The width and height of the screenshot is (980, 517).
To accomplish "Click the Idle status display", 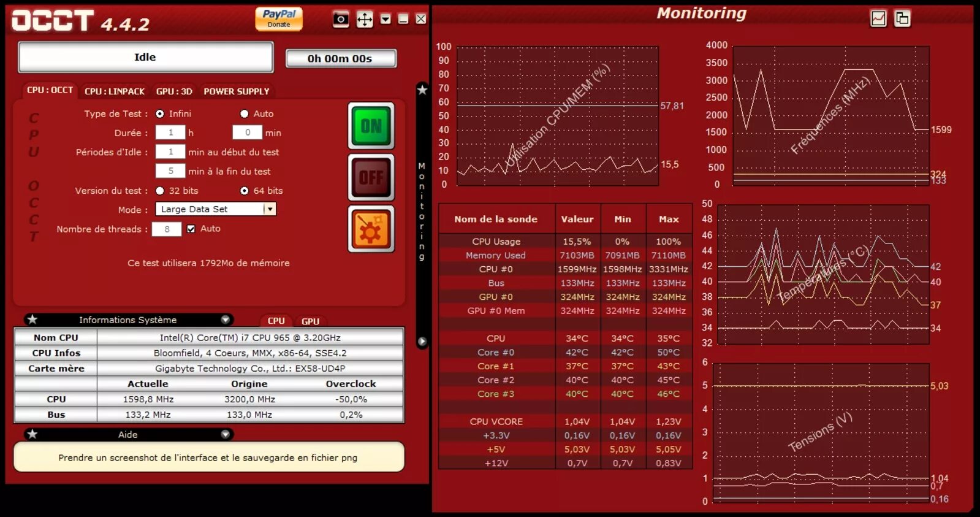I will click(146, 57).
